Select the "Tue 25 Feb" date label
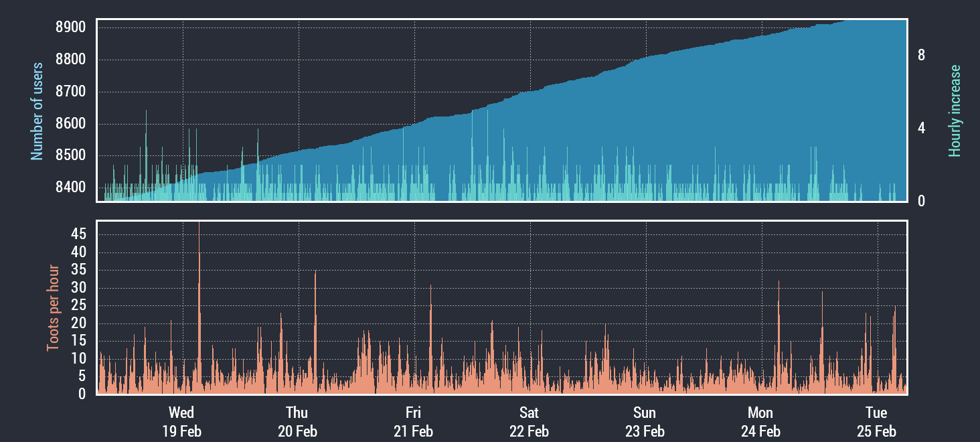This screenshot has height=442, width=980. click(876, 421)
